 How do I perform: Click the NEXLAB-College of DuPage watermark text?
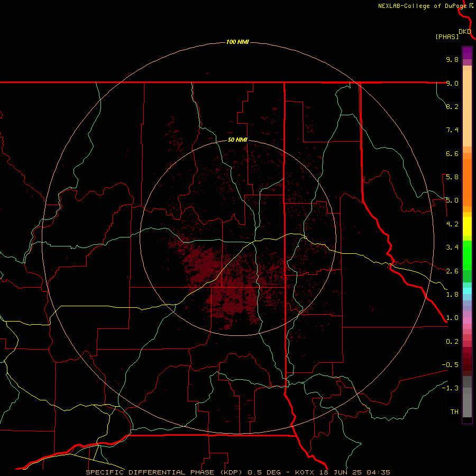pyautogui.click(x=423, y=6)
